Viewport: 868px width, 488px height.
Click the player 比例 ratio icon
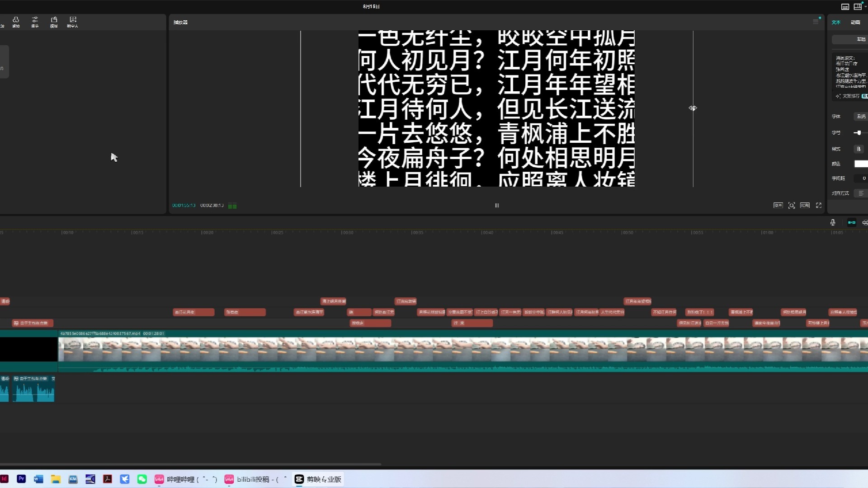[805, 205]
